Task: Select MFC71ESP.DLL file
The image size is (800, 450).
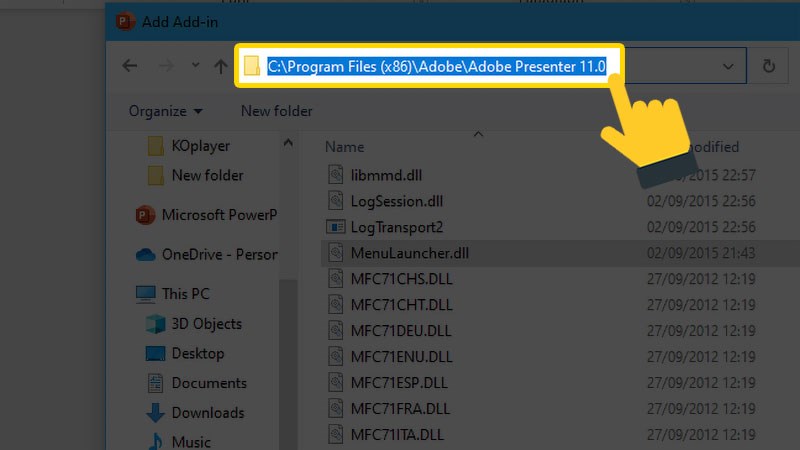Action: pyautogui.click(x=399, y=383)
